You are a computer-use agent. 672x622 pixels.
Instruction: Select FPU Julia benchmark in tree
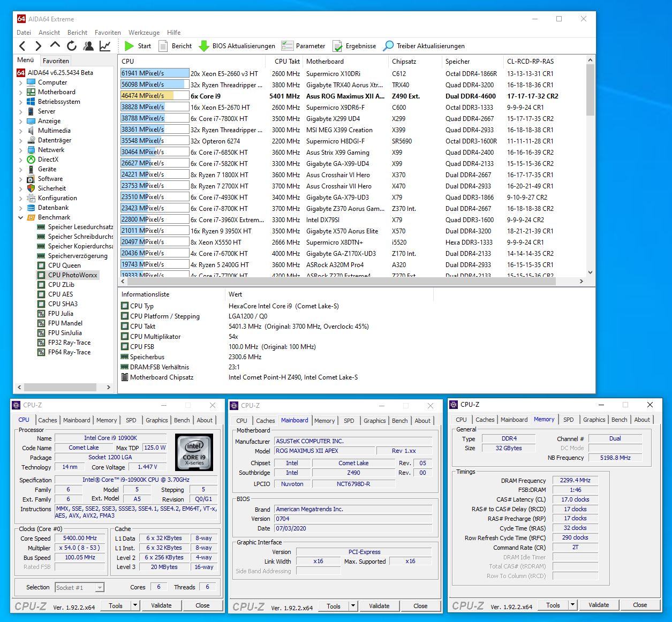pos(61,314)
